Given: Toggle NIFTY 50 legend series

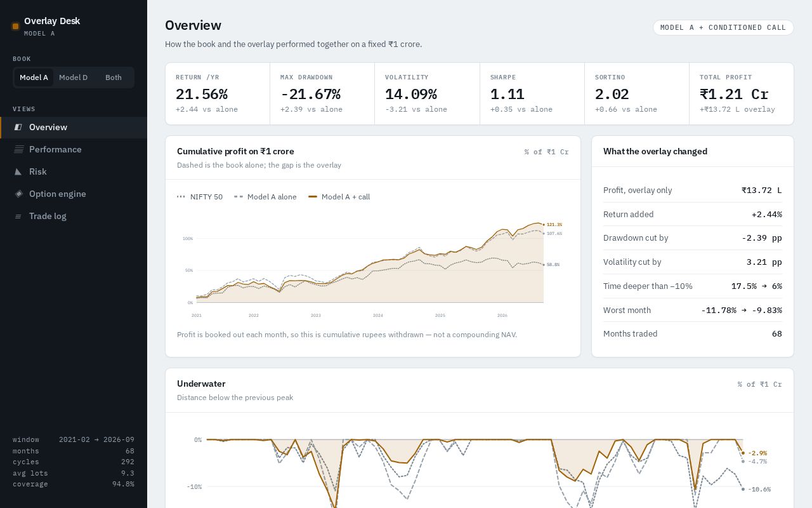Looking at the screenshot, I should (200, 197).
